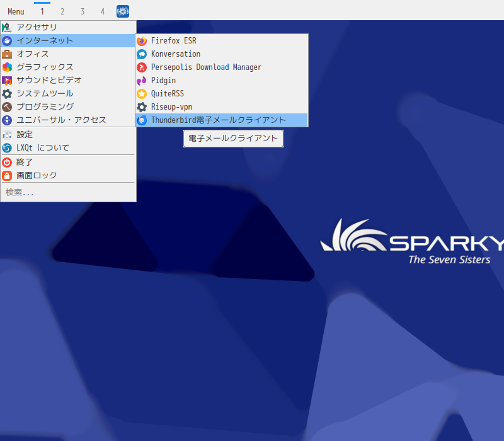Launch Konversation from the submenu
Screen dimensions: 504x441
(222, 54)
